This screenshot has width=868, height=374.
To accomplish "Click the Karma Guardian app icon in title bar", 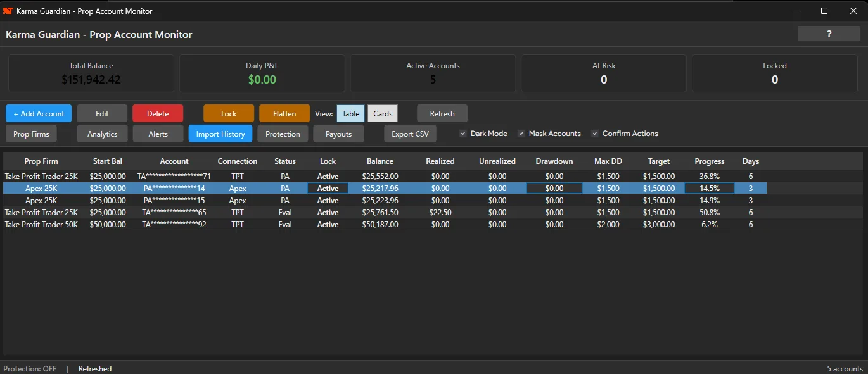I will pyautogui.click(x=8, y=11).
